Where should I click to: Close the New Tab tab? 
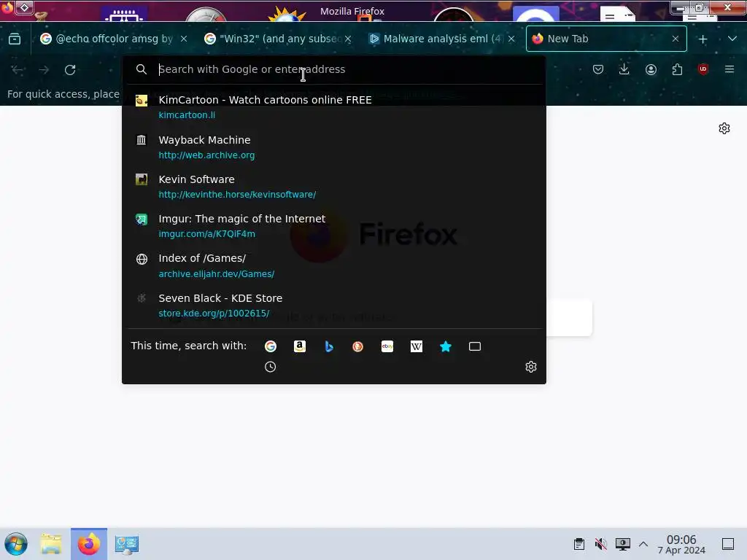[x=675, y=39]
